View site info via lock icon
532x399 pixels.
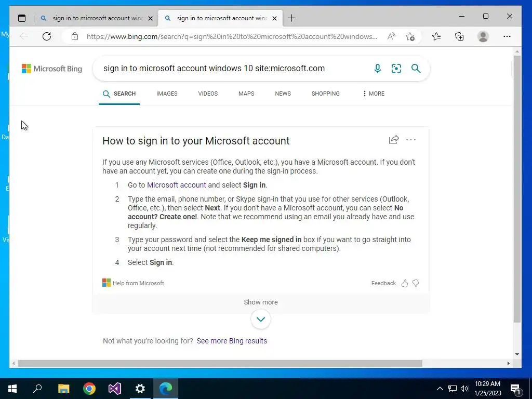pyautogui.click(x=75, y=36)
